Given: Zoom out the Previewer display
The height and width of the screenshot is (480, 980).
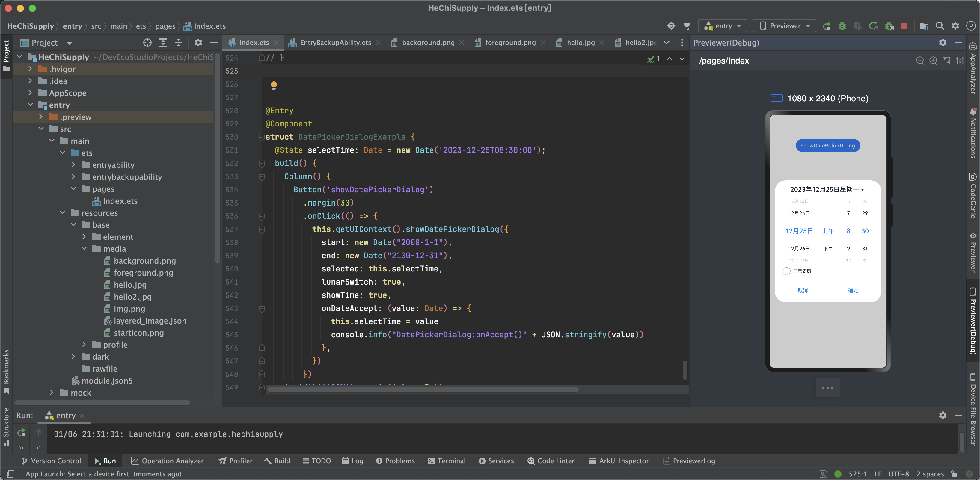Looking at the screenshot, I should click(919, 61).
